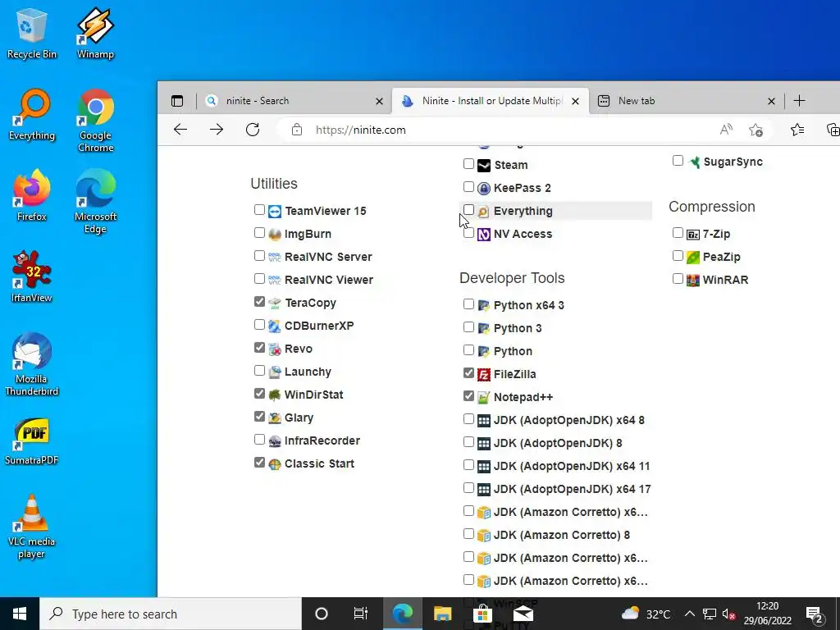Check the Steam checkbox
The width and height of the screenshot is (840, 630).
pyautogui.click(x=468, y=164)
